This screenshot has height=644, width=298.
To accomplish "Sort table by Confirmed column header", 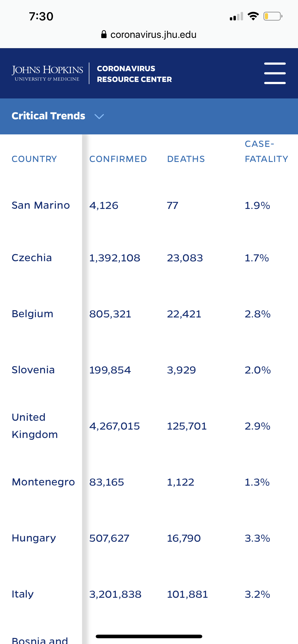I will [118, 159].
